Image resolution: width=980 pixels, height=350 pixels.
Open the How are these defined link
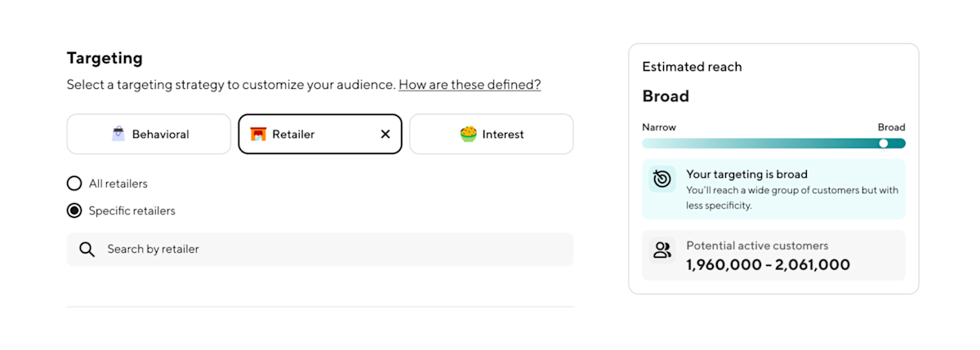click(470, 84)
